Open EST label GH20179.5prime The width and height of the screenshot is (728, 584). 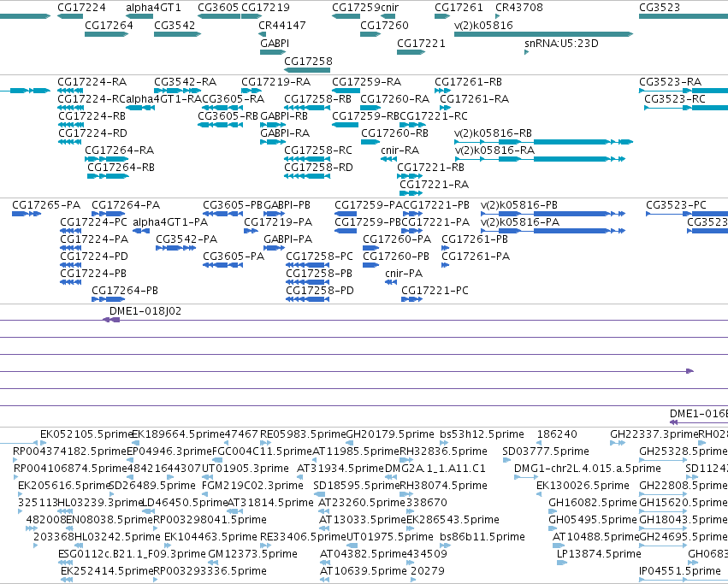coord(390,434)
